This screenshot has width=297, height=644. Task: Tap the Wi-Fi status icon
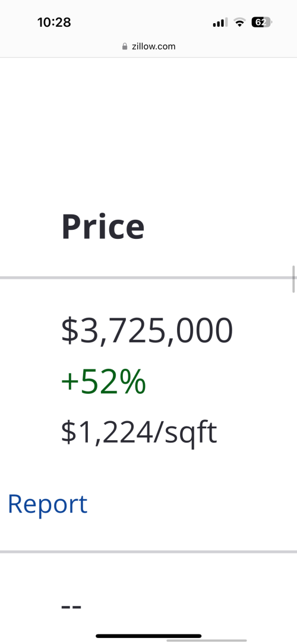[x=239, y=22]
